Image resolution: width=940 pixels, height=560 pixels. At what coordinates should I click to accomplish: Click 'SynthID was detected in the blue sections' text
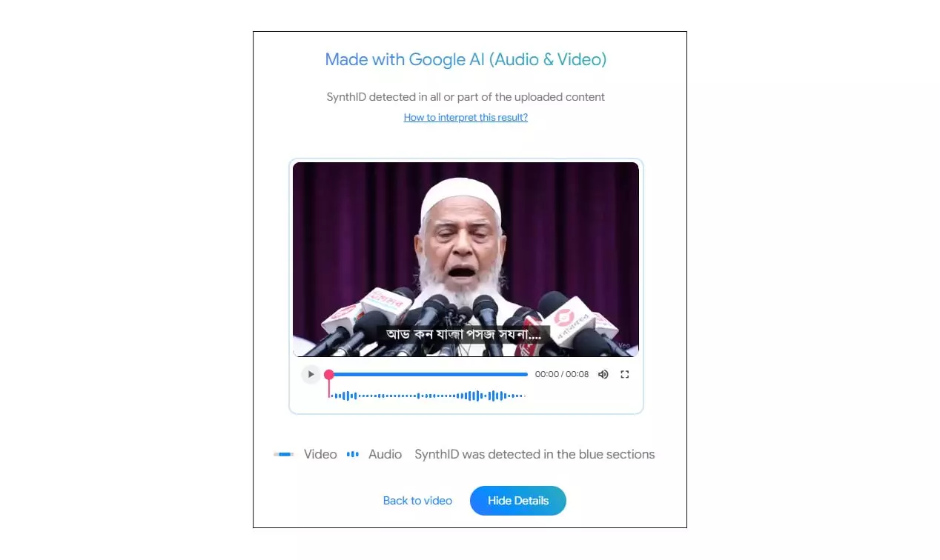pyautogui.click(x=534, y=454)
